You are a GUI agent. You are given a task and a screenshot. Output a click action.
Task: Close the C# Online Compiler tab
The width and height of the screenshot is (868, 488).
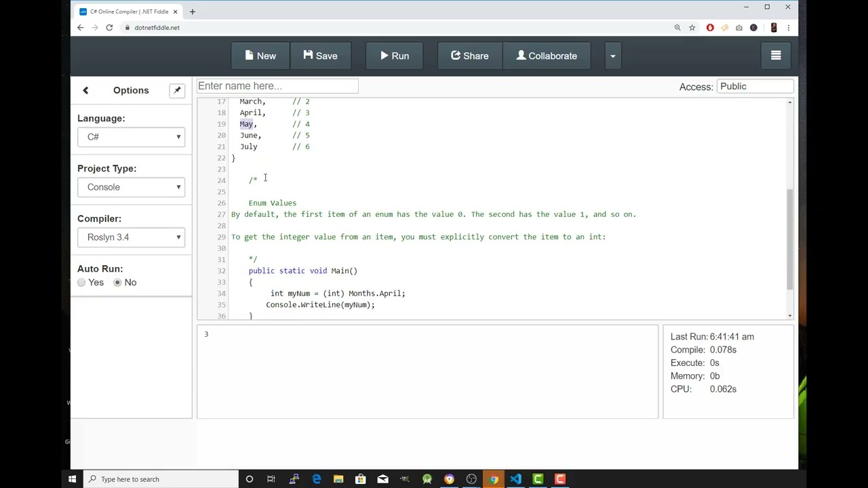click(176, 12)
